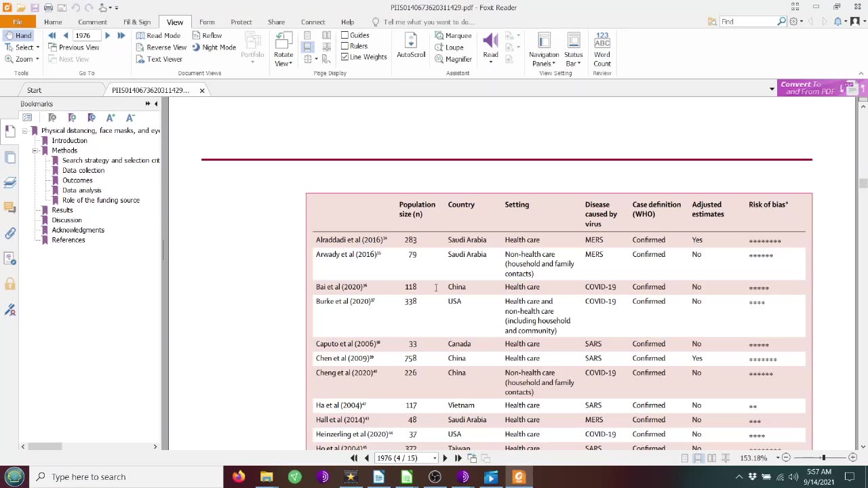Open the Protect ribbon tab
The width and height of the screenshot is (868, 488).
[x=241, y=22]
